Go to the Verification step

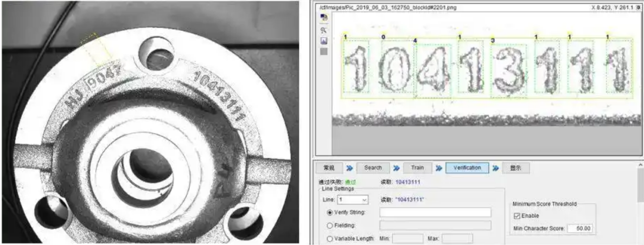coord(467,168)
